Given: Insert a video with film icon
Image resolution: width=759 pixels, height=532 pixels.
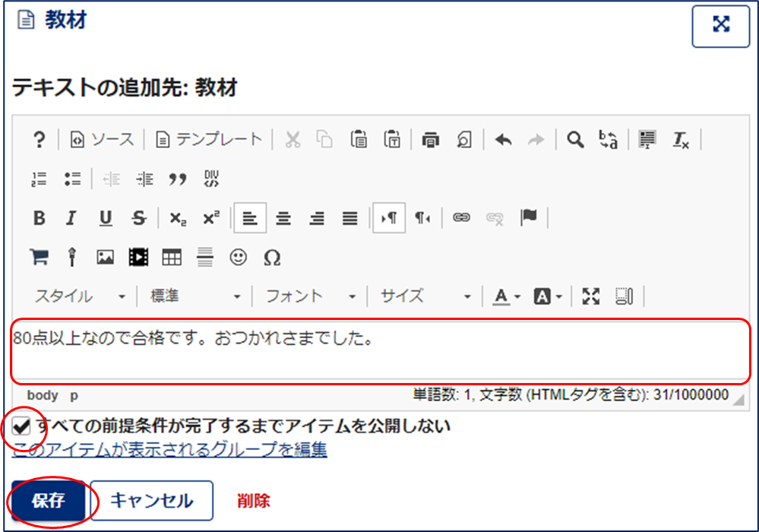Looking at the screenshot, I should (x=138, y=257).
